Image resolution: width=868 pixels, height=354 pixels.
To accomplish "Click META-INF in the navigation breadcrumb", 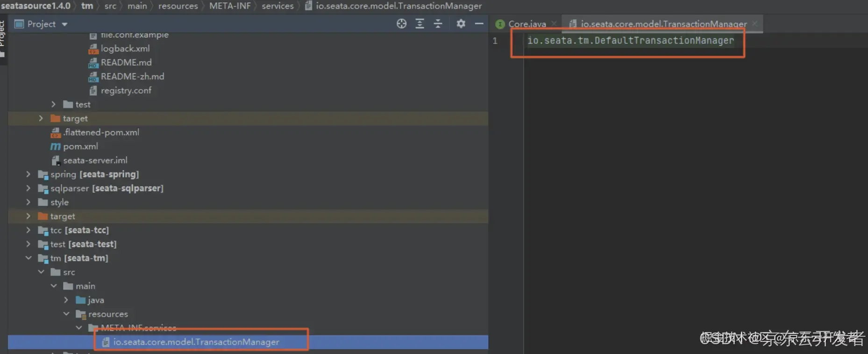I will click(230, 6).
